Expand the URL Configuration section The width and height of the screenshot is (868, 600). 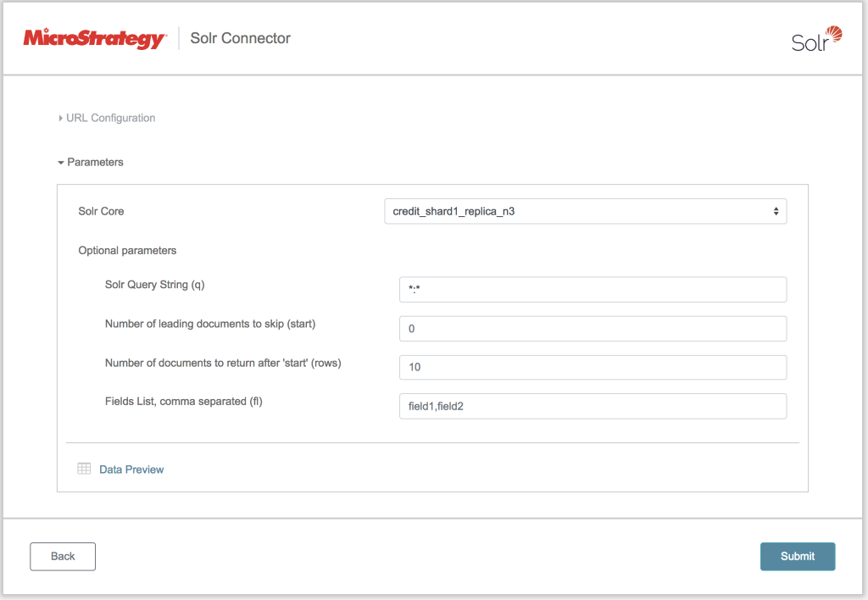107,118
